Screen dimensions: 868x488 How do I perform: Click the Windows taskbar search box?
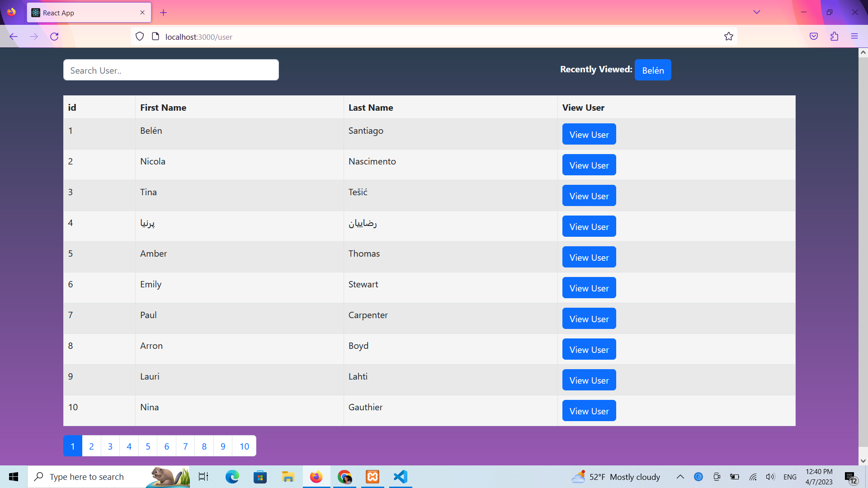click(108, 477)
